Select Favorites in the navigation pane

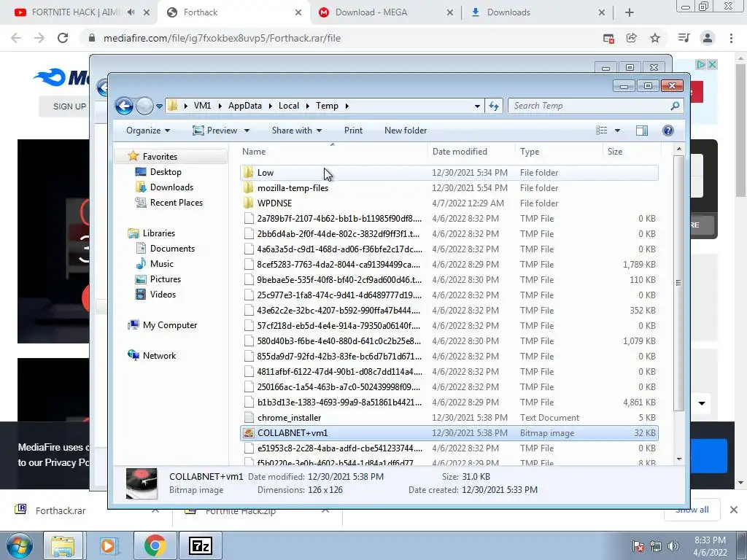[160, 157]
